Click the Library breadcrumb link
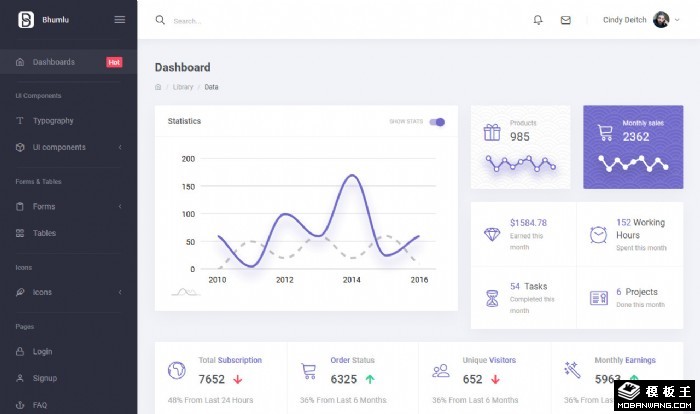 pyautogui.click(x=183, y=87)
